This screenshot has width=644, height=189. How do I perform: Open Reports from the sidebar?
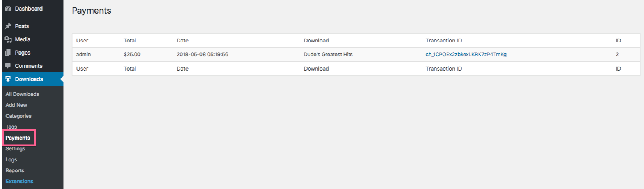15,170
